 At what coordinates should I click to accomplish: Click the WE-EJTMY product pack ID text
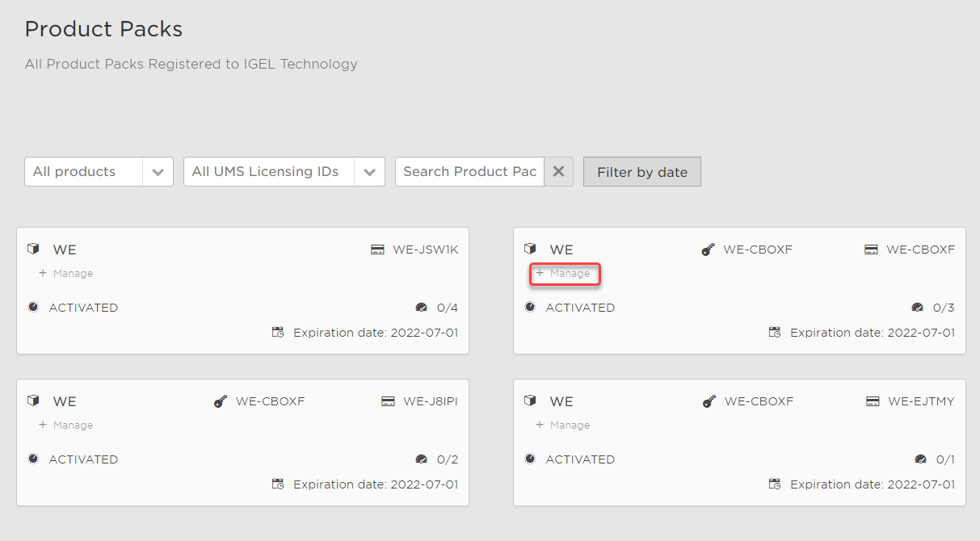[x=921, y=401]
